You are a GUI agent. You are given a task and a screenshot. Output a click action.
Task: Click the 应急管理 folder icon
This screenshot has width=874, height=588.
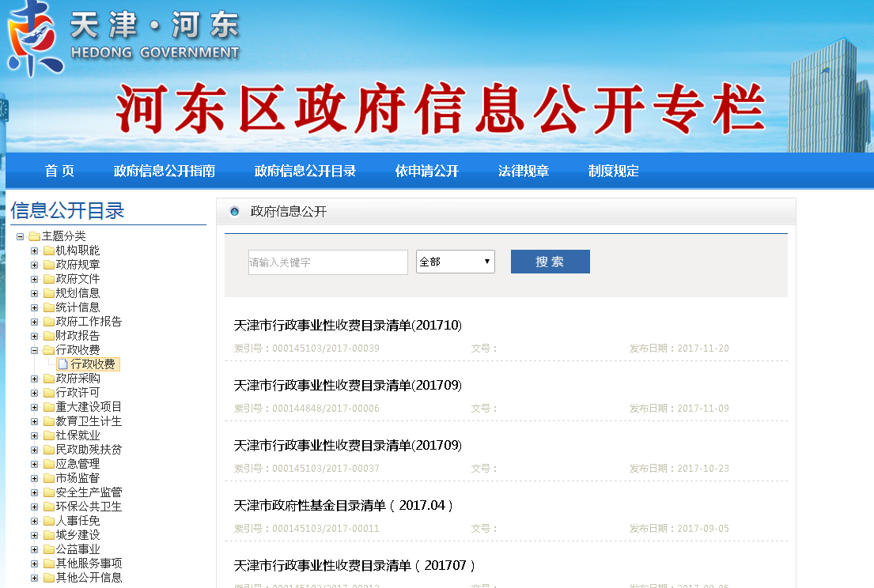[x=48, y=464]
